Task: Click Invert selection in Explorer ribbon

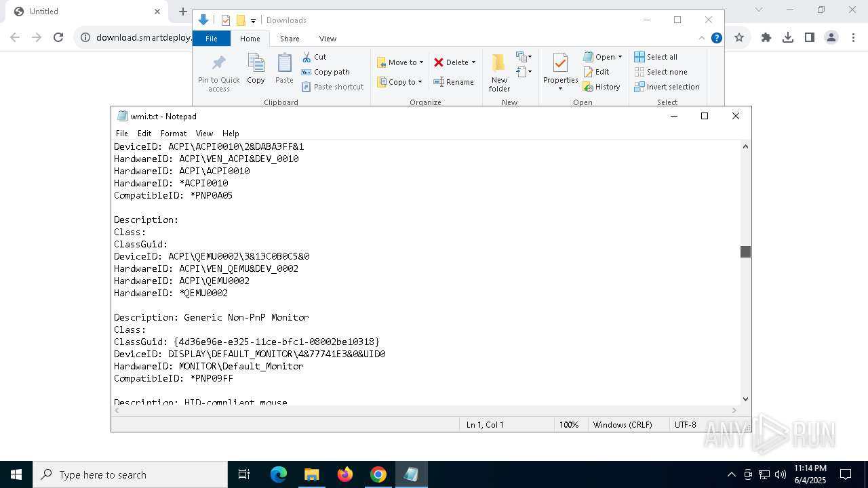Action: coord(667,87)
